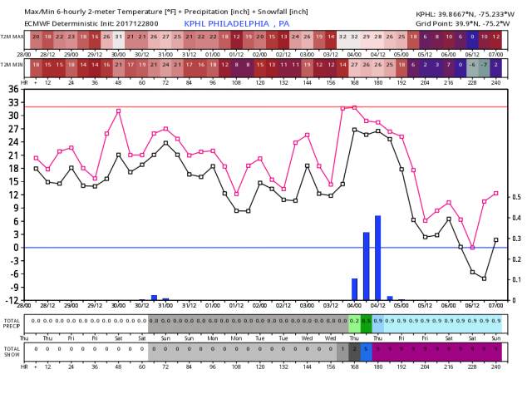The image size is (532, 399).
Task: Click the tallest blue precipitation bar
Action: tap(377, 257)
